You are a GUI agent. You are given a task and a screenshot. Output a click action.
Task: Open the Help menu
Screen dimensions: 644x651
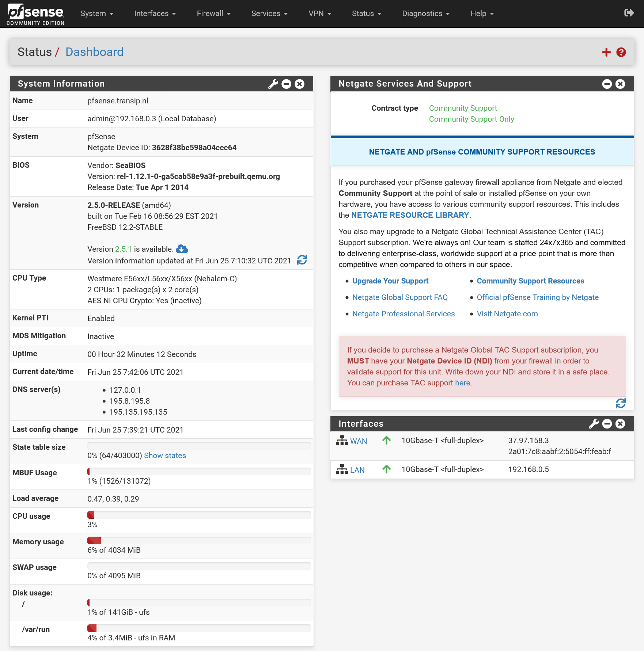tap(482, 14)
